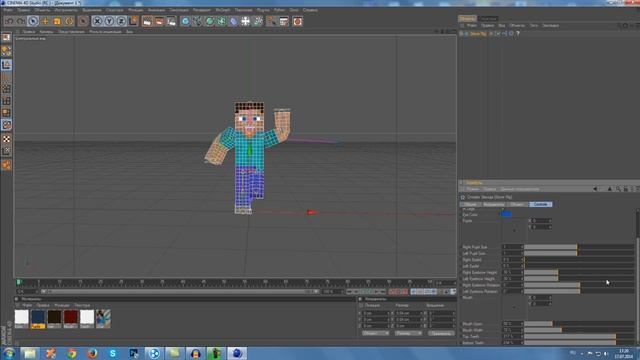This screenshot has width=640, height=360.
Task: Switch to Edges mode in left sidebar
Action: [x=6, y=101]
